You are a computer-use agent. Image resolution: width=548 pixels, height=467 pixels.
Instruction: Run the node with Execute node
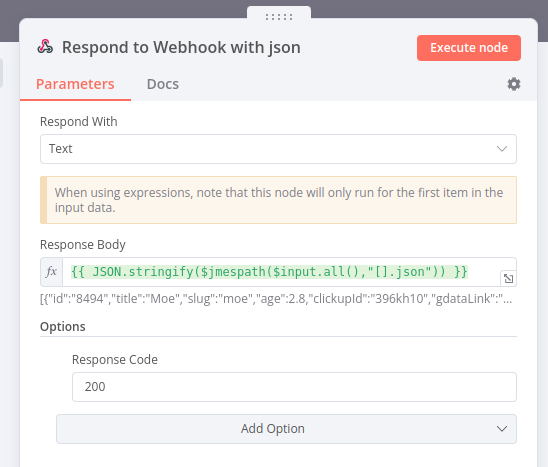469,48
